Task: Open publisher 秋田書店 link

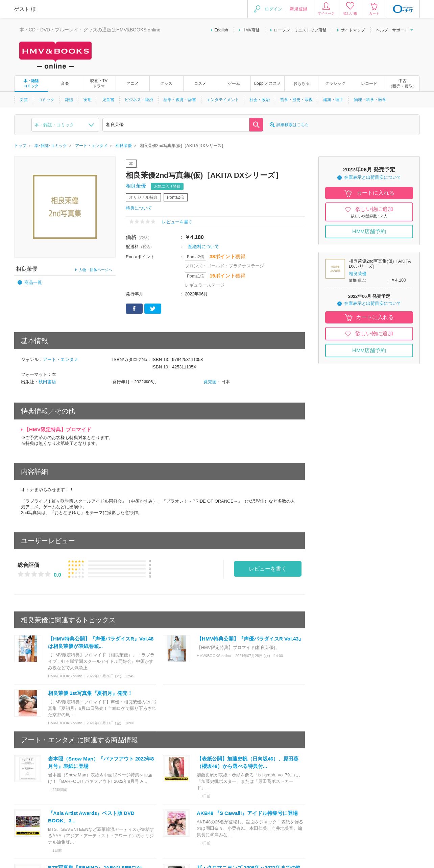Action: click(47, 382)
